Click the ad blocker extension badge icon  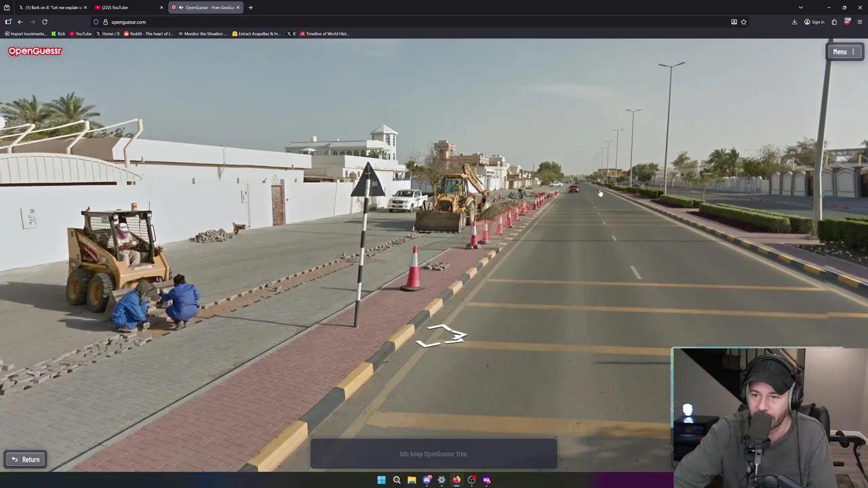tap(847, 22)
